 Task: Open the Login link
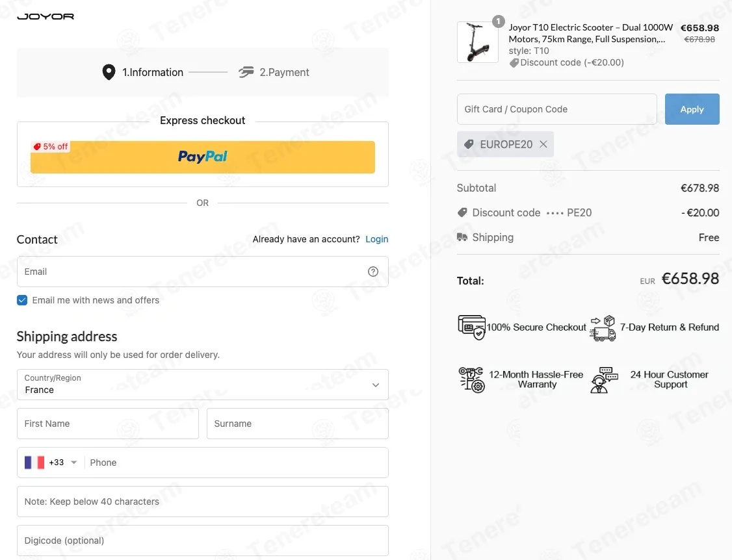(377, 239)
